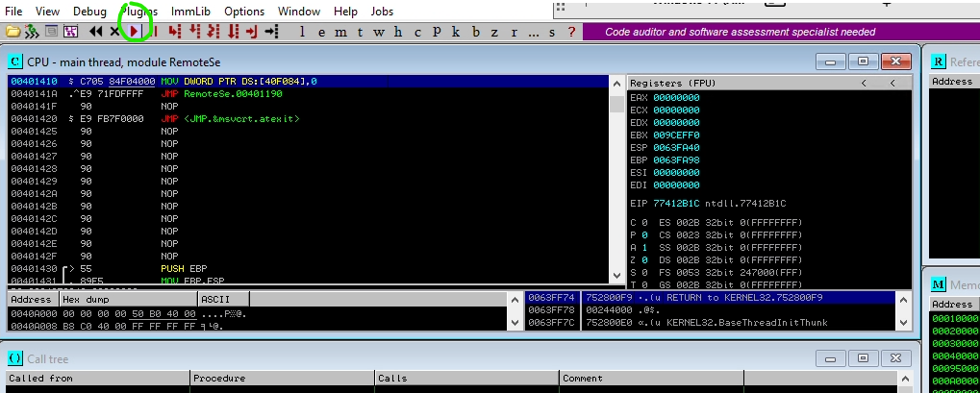Click the Close program X toolbar icon
This screenshot has height=393, width=980.
[114, 32]
